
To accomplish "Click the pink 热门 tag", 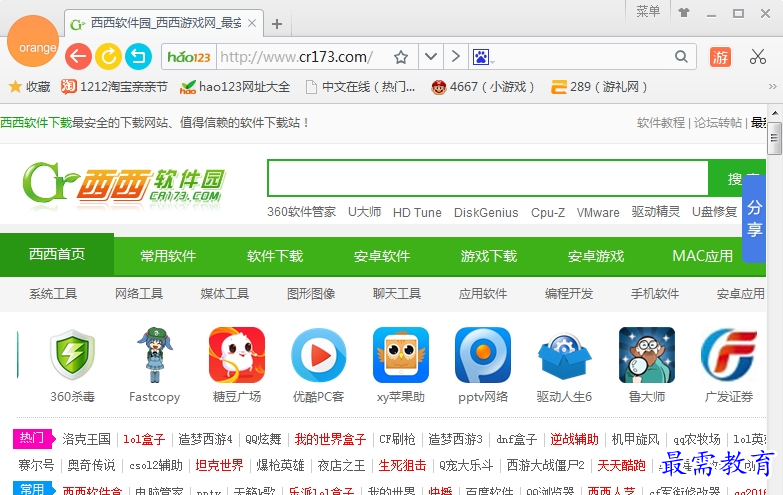I will pyautogui.click(x=32, y=439).
